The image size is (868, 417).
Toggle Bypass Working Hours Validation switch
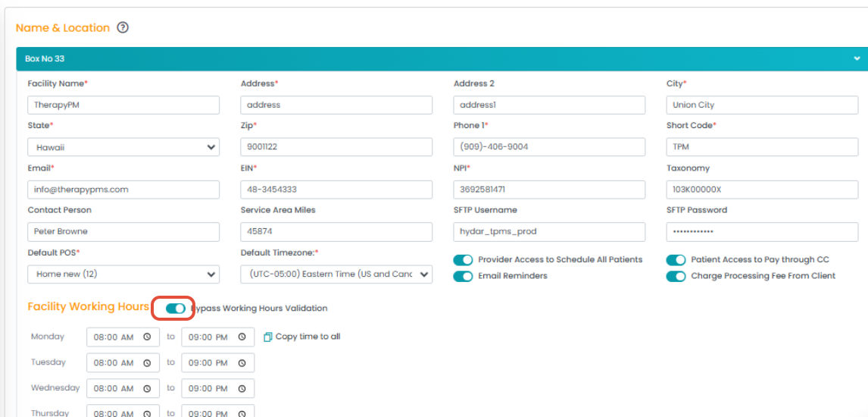(175, 309)
